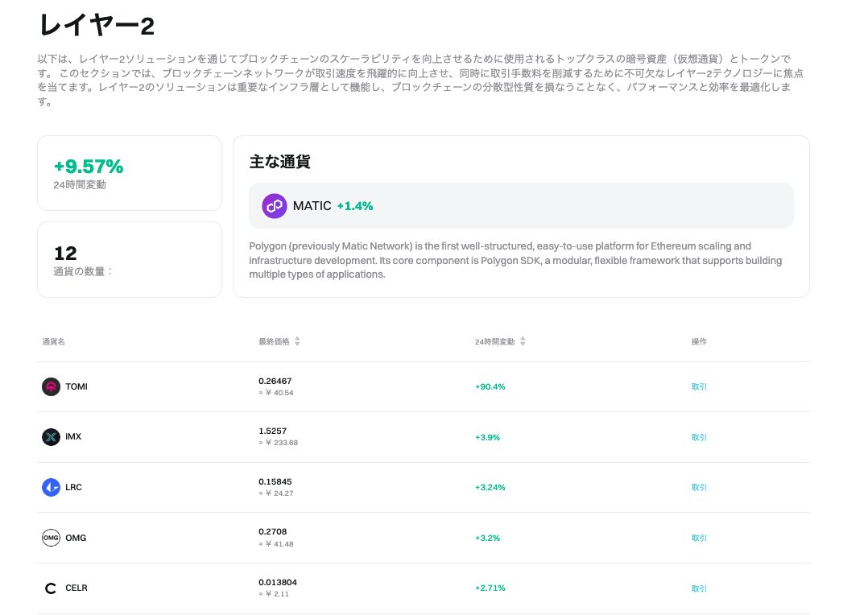868x615 pixels.
Task: Click the +3.9% change for IMX
Action: point(487,437)
